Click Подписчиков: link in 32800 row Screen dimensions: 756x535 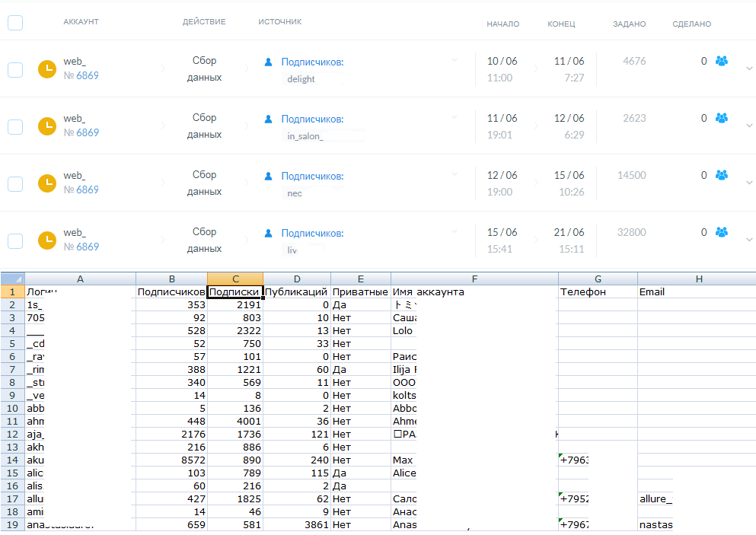click(312, 234)
